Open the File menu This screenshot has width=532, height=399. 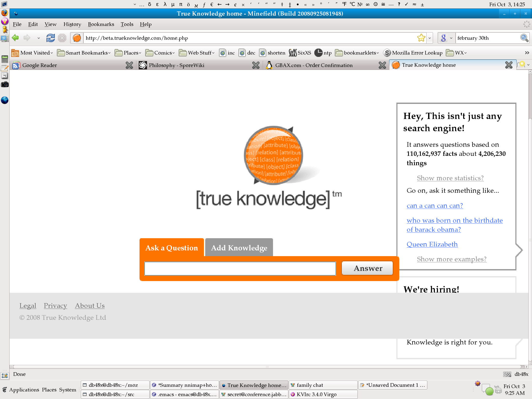point(17,24)
